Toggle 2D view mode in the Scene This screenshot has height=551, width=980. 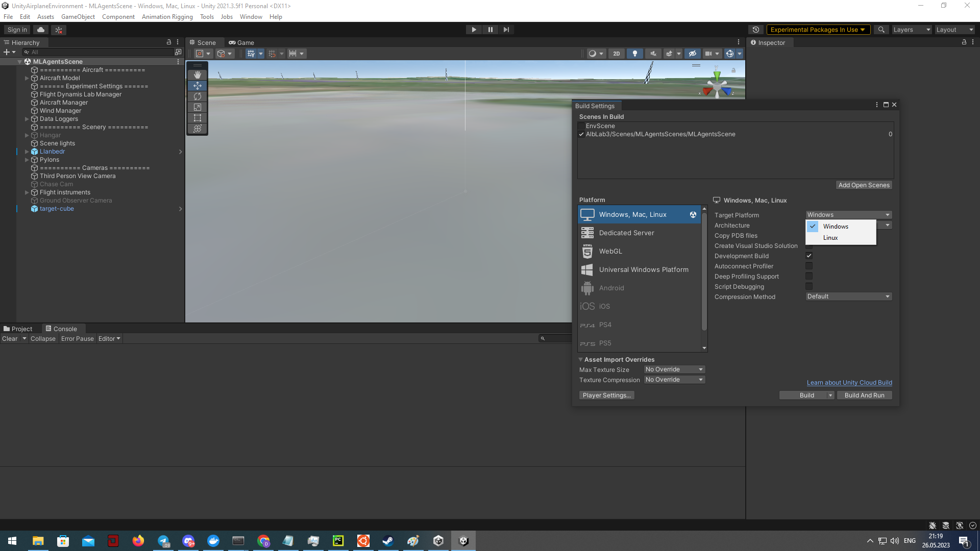coord(617,54)
